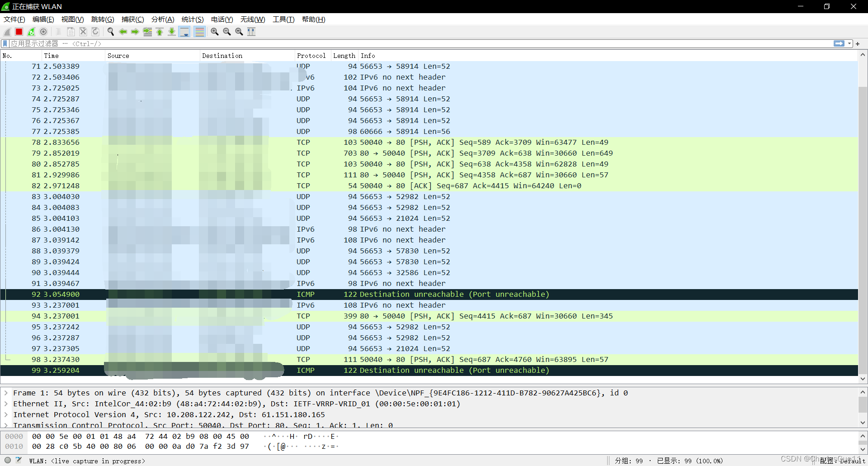Open the 统计(S) menu
Image resolution: width=868 pixels, height=466 pixels.
193,19
